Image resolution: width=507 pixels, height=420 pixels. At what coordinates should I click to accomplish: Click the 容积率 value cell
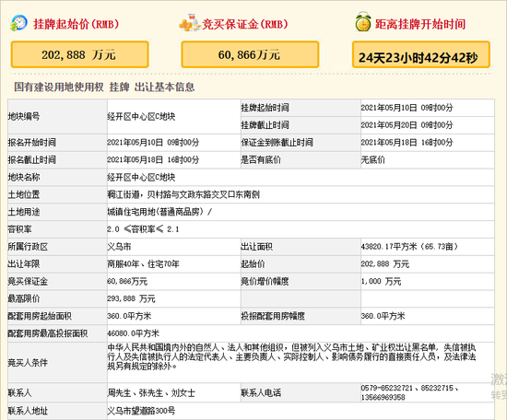pyautogui.click(x=301, y=229)
